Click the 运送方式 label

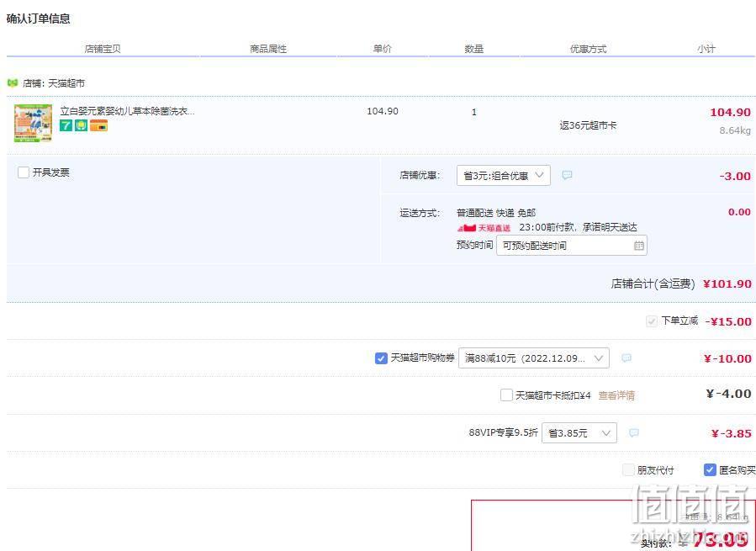420,213
